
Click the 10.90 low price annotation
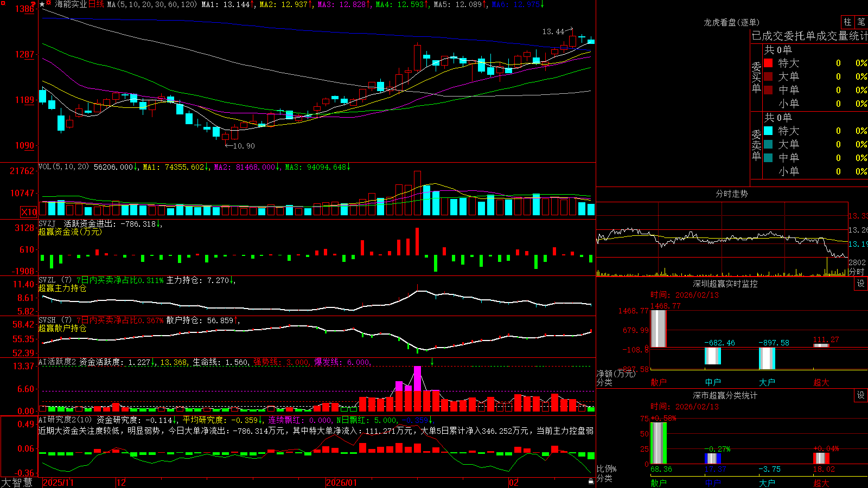tap(244, 146)
